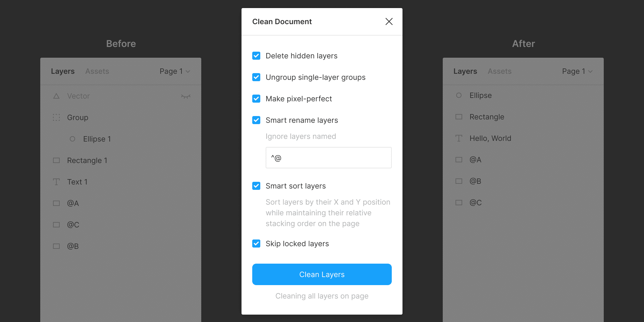This screenshot has width=644, height=322.
Task: Uncheck Delete hidden layers
Action: tap(256, 56)
